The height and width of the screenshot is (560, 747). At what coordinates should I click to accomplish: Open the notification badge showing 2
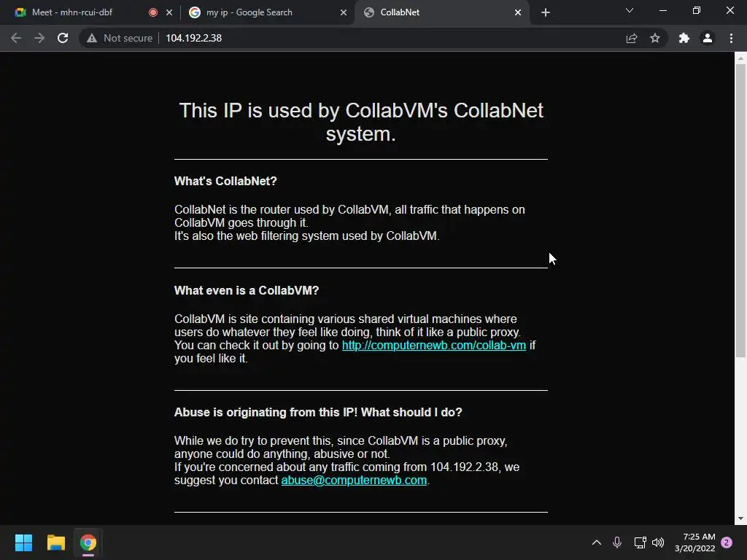(727, 542)
